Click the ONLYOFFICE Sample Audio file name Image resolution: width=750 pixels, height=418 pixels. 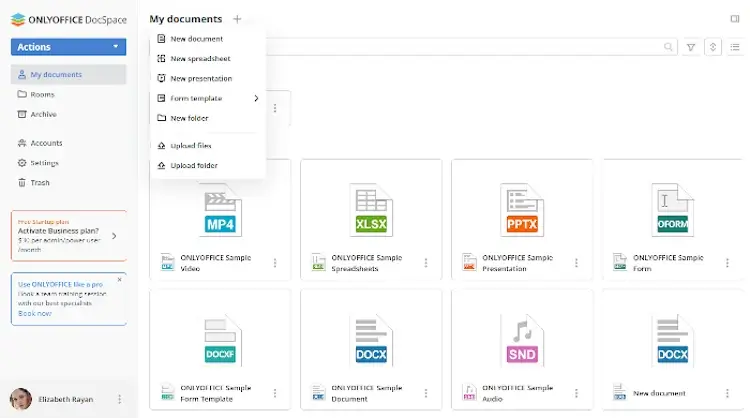517,393
